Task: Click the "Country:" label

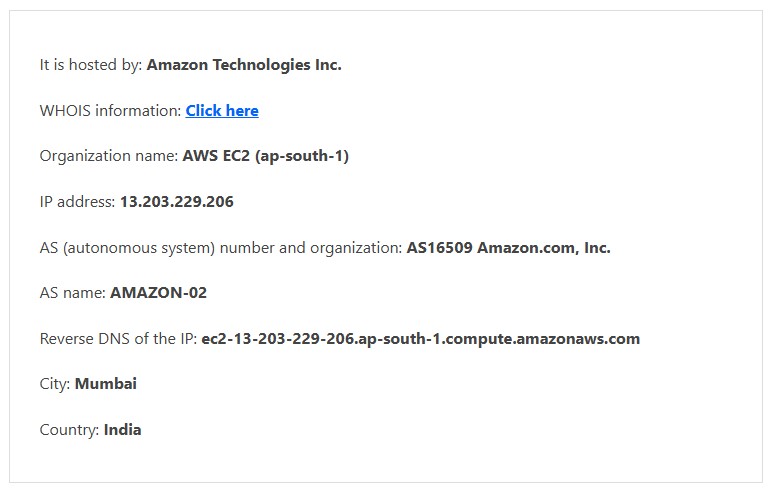Action: (x=69, y=430)
